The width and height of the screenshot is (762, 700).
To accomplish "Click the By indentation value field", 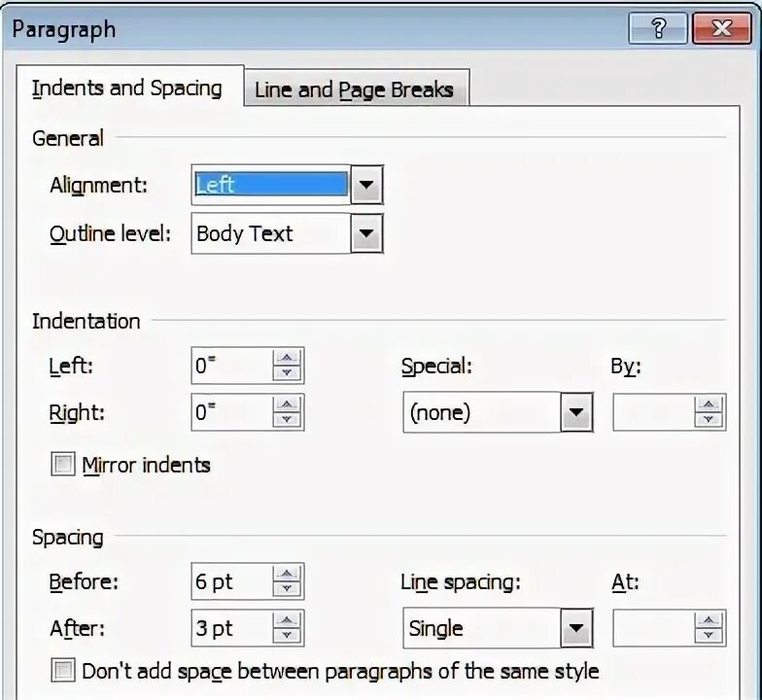I will click(653, 412).
